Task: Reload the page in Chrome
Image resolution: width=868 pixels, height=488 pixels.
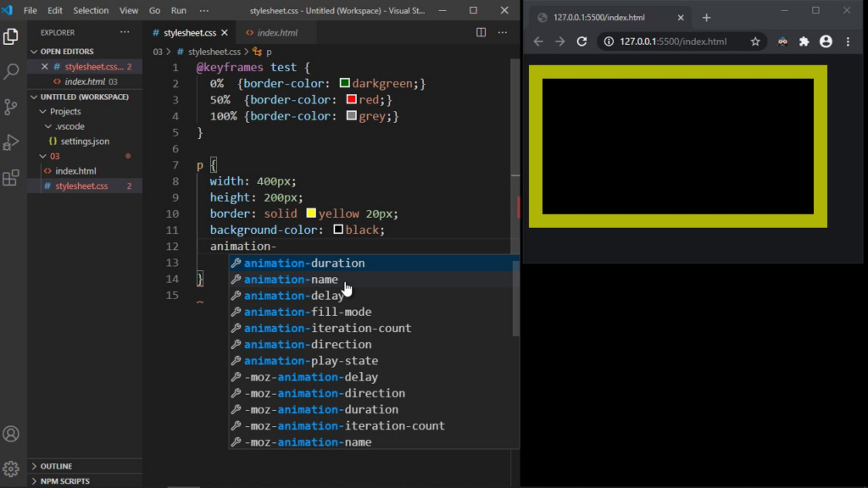Action: 583,40
